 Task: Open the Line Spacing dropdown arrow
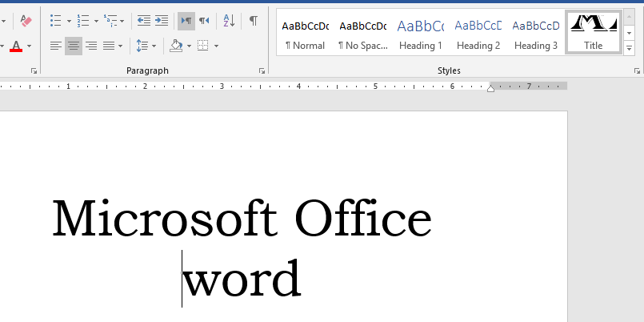pos(154,46)
